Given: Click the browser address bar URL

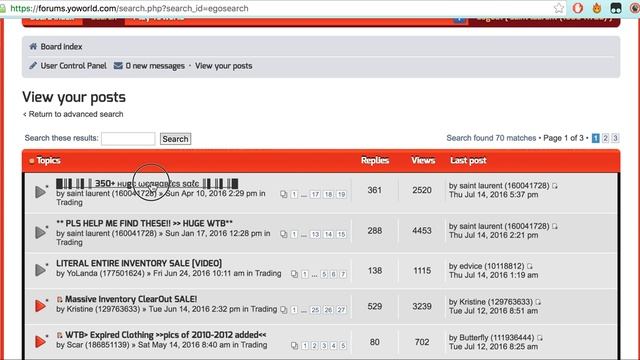Looking at the screenshot, I should pos(129,8).
